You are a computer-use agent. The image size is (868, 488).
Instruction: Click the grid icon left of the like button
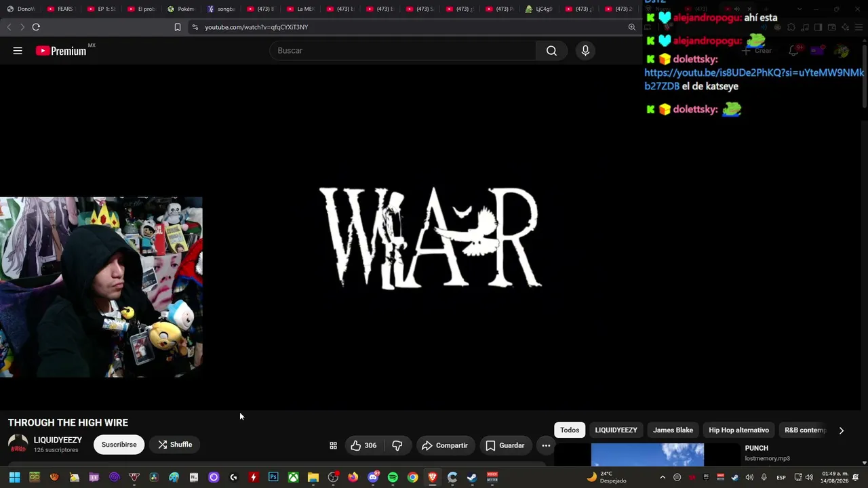tap(333, 445)
